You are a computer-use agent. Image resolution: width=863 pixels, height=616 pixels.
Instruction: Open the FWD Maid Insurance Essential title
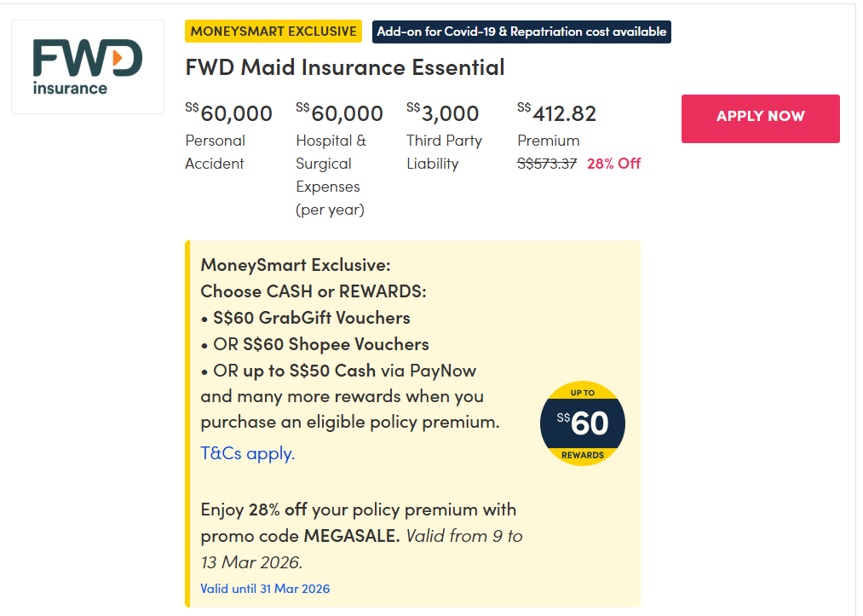[344, 67]
